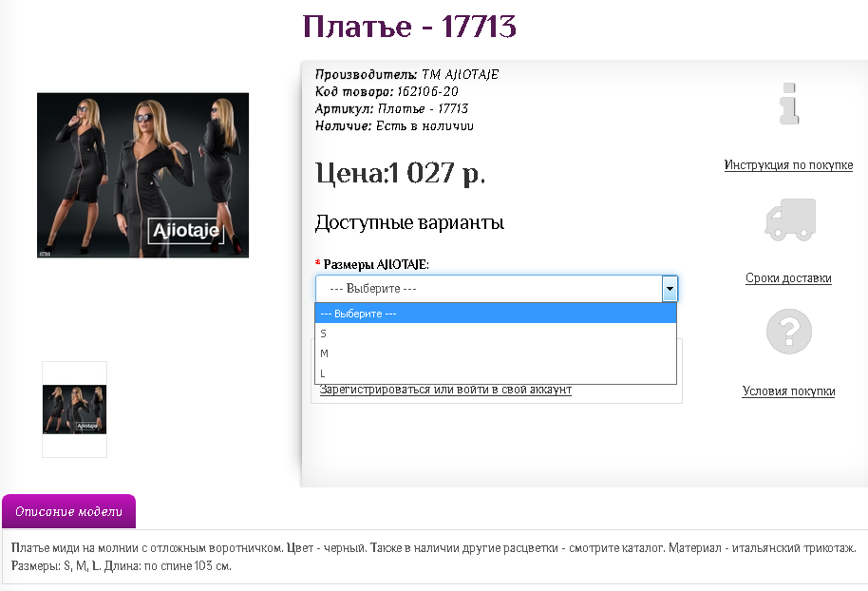The height and width of the screenshot is (591, 868).
Task: Click the Код товара: 162106-20 line
Action: pos(387,91)
